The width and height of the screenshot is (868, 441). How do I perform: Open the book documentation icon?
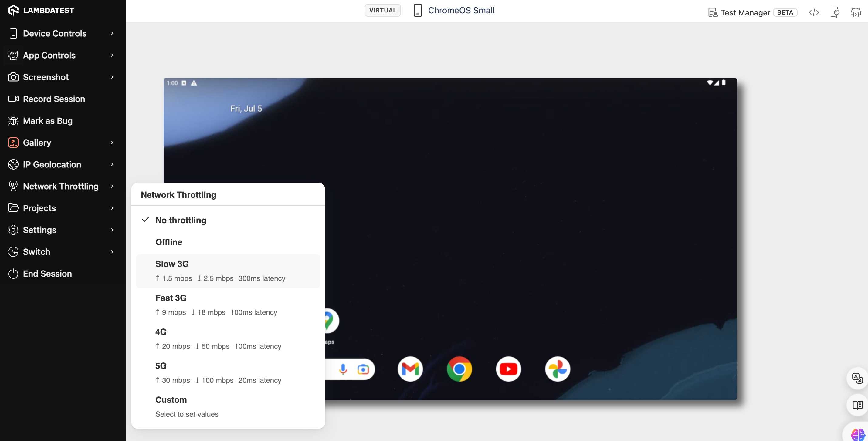coord(857,405)
